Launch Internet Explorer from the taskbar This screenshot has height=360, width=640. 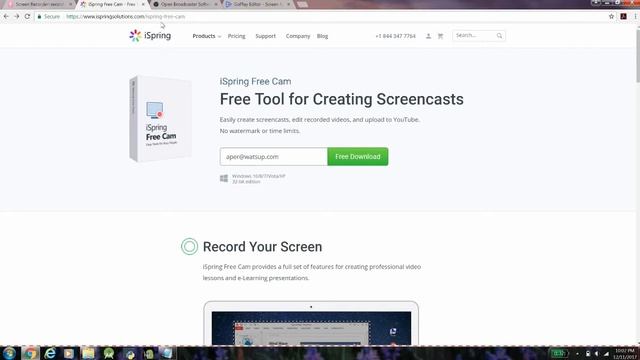coord(50,353)
